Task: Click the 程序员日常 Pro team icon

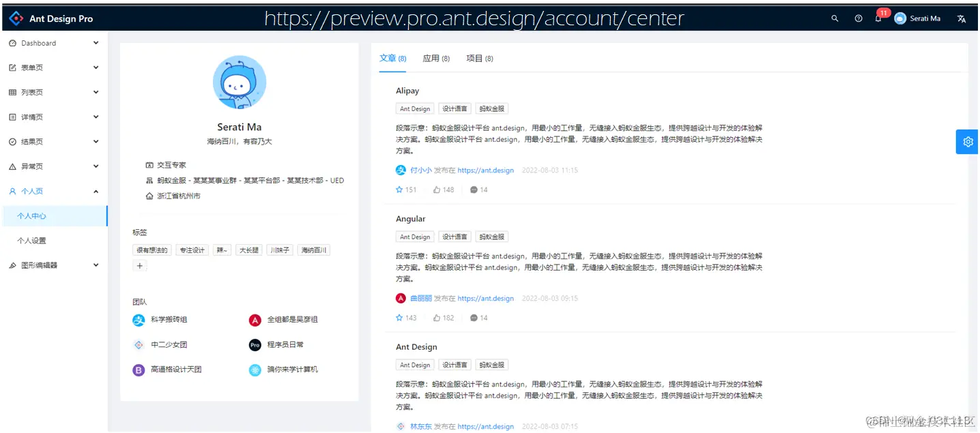Action: (255, 345)
